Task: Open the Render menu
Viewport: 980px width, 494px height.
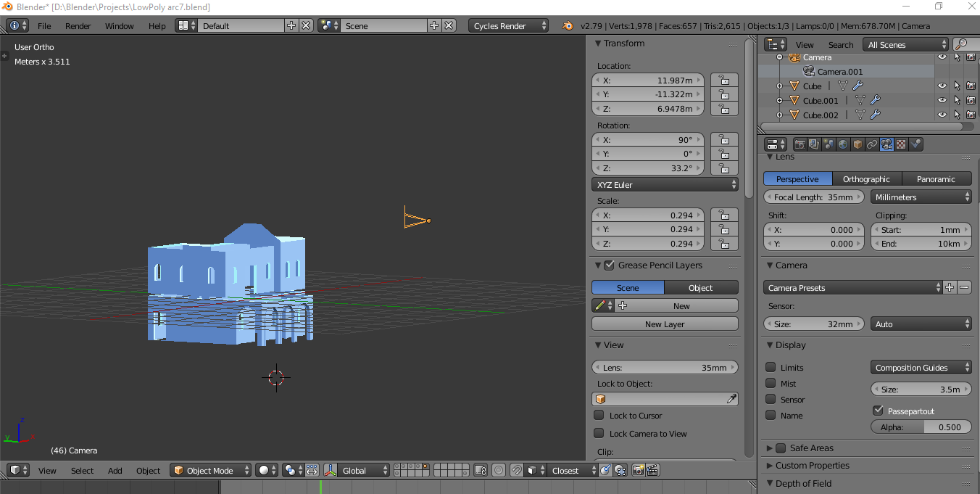Action: tap(78, 26)
